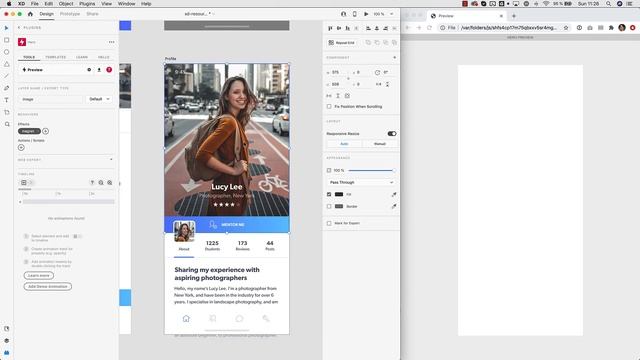Switch to the Share mode tab
The image size is (640, 360).
point(92,14)
